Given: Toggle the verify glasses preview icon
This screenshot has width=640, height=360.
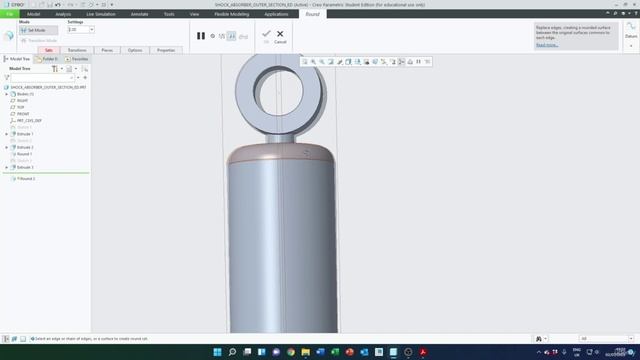Looking at the screenshot, I should point(243,37).
